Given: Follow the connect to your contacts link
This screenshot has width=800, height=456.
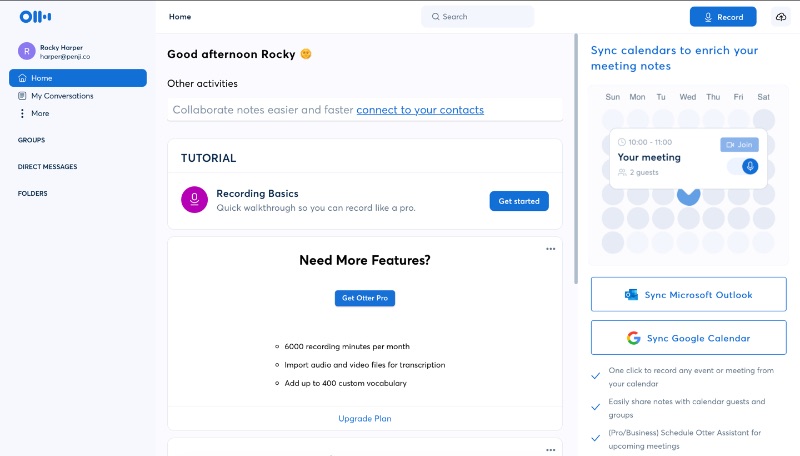Looking at the screenshot, I should (x=420, y=110).
